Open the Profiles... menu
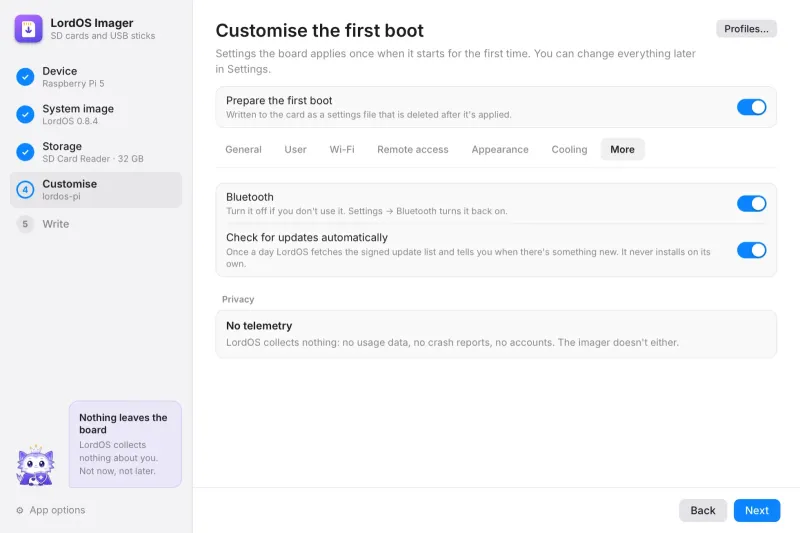The width and height of the screenshot is (800, 533). point(746,29)
